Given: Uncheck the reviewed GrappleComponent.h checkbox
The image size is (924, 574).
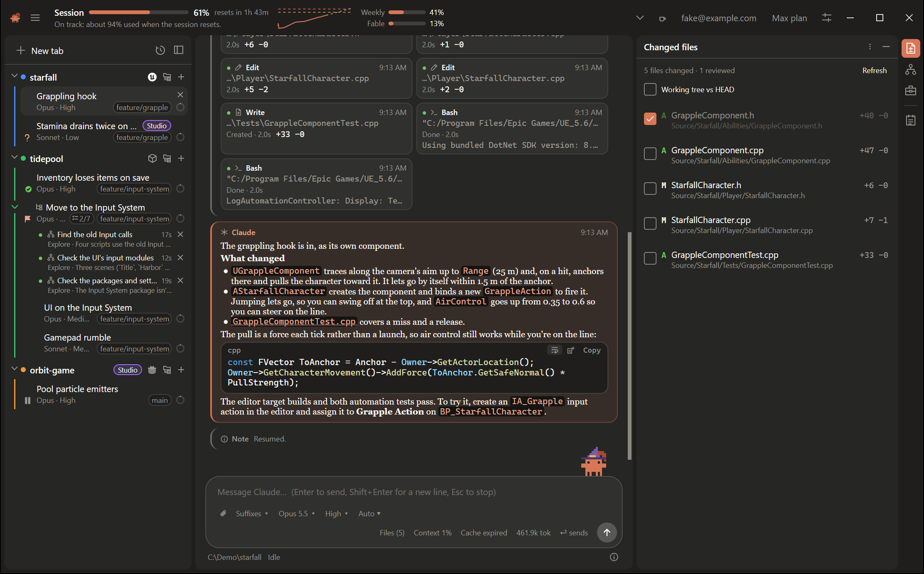Looking at the screenshot, I should (x=650, y=119).
